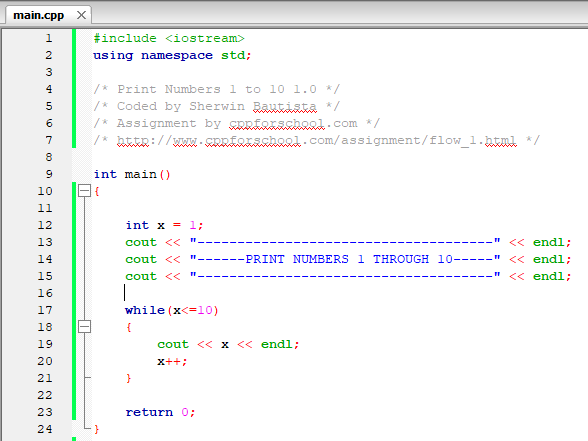This screenshot has height=441, width=588.
Task: Click the comment 'Print Numbers 1 to 10 1.0'
Action: (x=217, y=89)
